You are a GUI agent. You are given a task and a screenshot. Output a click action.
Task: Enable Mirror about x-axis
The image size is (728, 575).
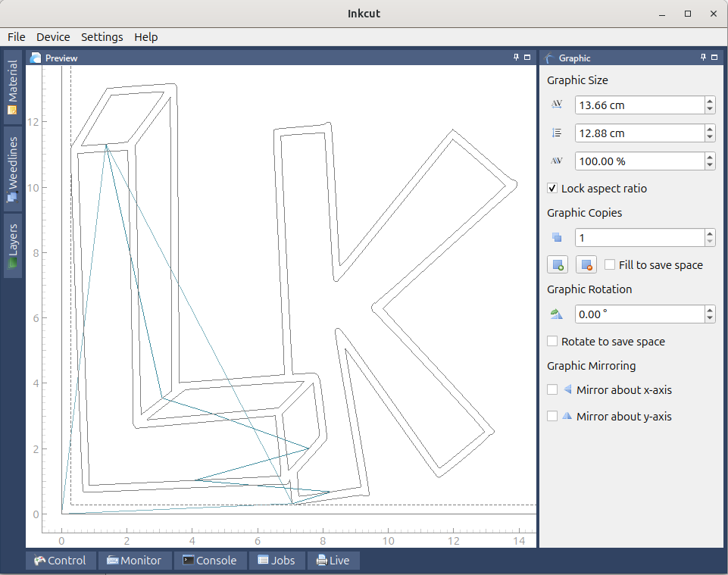(552, 389)
